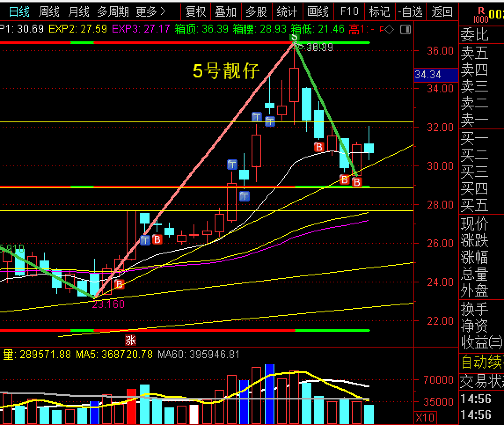
Task: Open F10 company information
Action: [349, 12]
